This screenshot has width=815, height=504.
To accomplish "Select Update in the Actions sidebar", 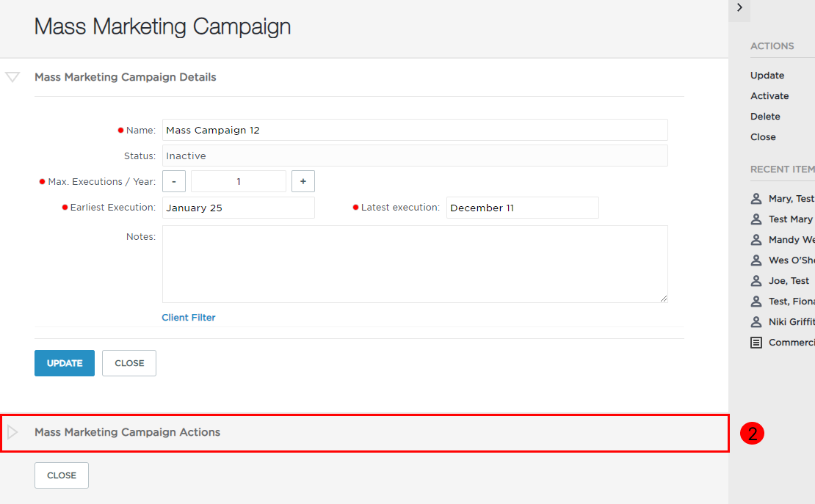I will 767,76.
